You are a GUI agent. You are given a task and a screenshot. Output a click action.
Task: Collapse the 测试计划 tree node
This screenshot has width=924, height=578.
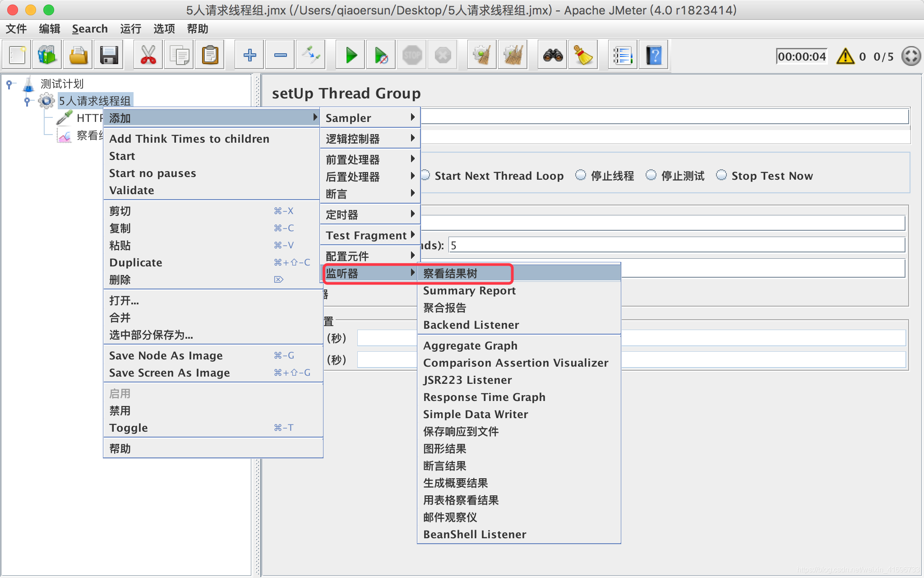[x=9, y=84]
